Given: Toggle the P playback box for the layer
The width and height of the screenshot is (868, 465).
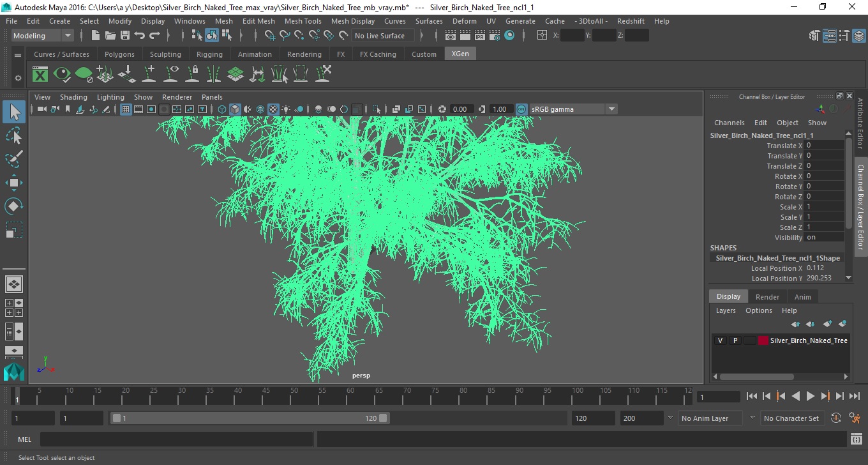Looking at the screenshot, I should point(735,340).
